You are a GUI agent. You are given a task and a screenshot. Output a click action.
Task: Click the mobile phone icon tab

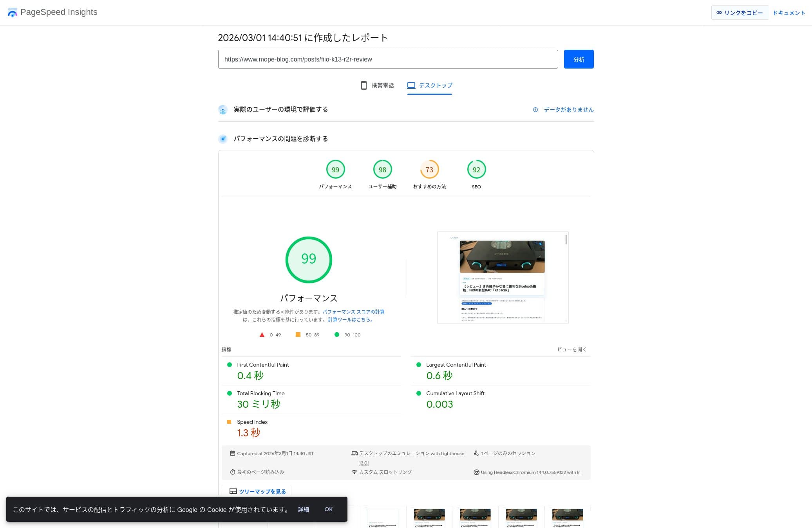pyautogui.click(x=364, y=85)
